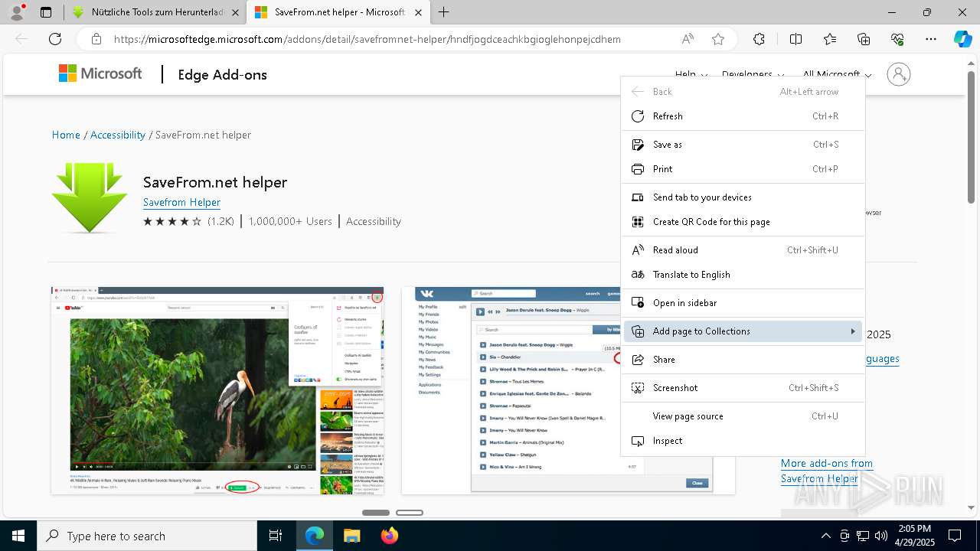The image size is (980, 551).
Task: Click the SaveFrom.net green arrow logo
Action: (90, 197)
